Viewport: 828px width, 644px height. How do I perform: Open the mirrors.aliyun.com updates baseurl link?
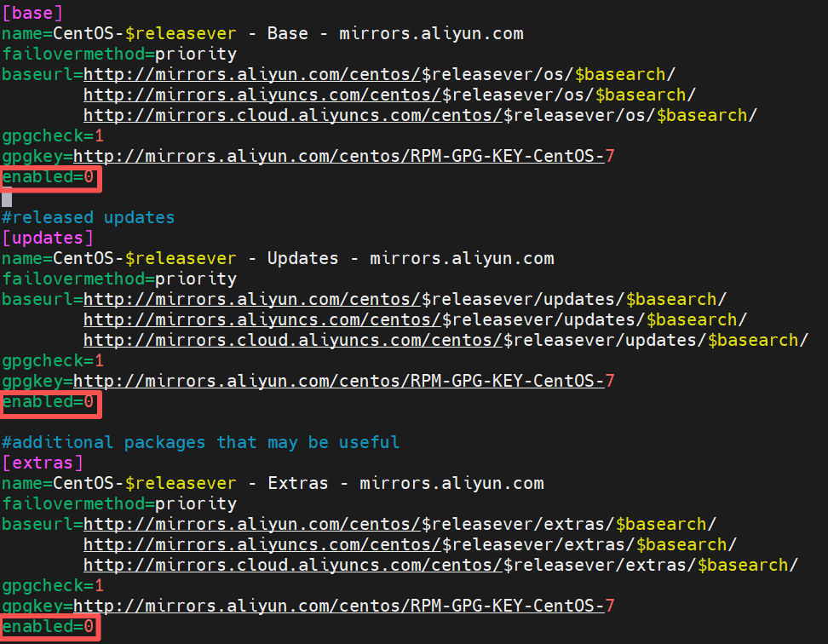pos(405,299)
